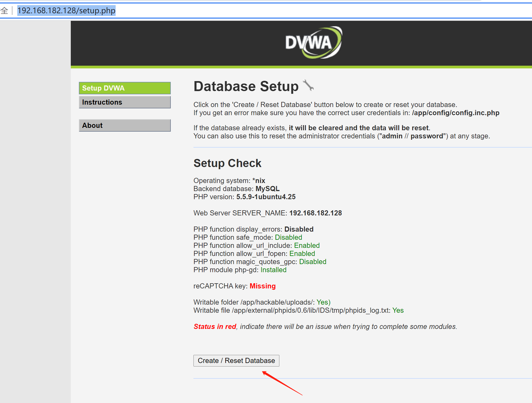Click the phpids_log.txt Yes status
This screenshot has width=532, height=403.
398,310
